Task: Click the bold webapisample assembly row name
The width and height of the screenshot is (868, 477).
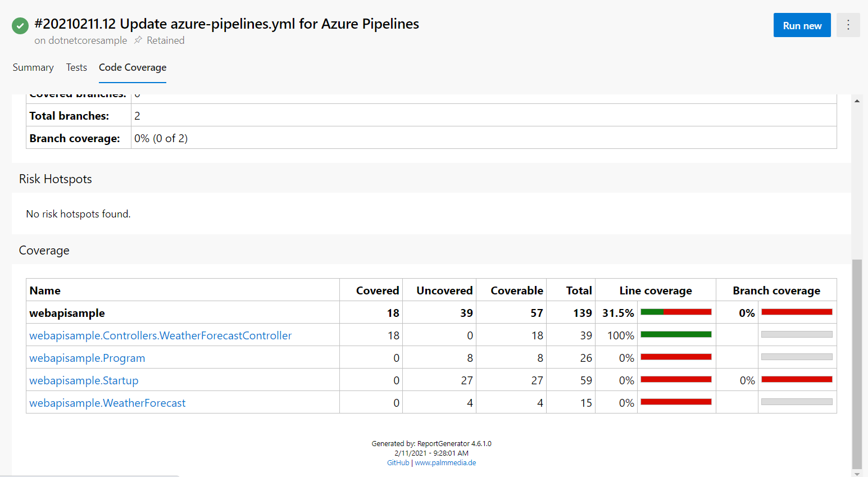Action: click(x=67, y=313)
